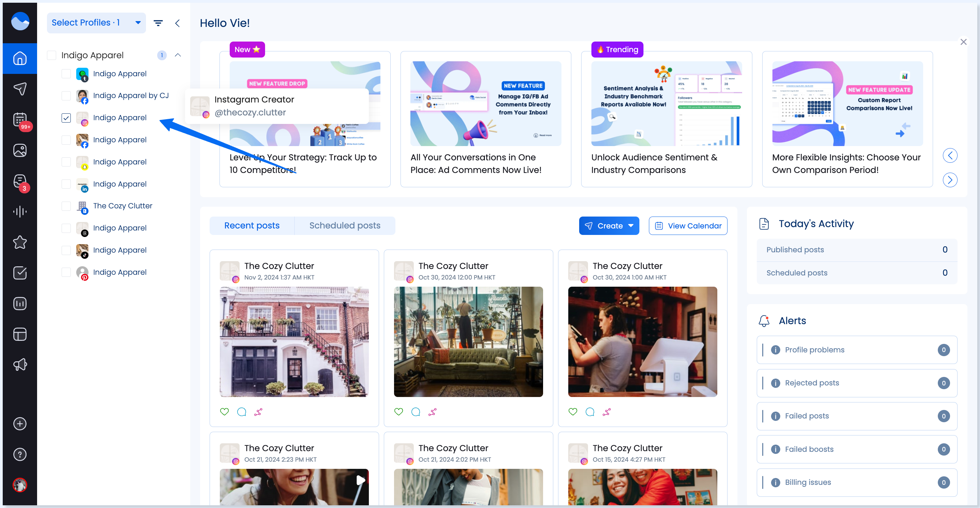Screen dimensions: 980x508
Task: Open the Rejected posts alert
Action: tap(857, 383)
